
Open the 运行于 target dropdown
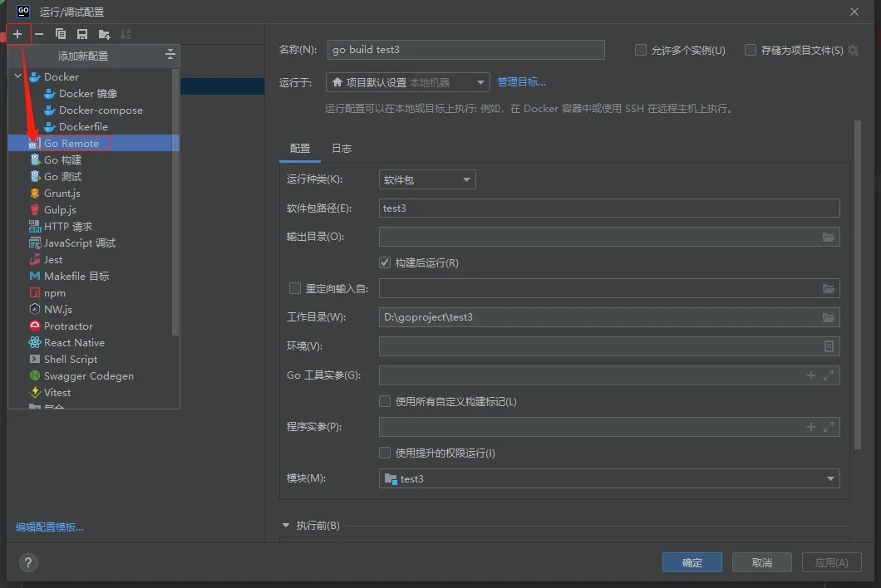(408, 82)
